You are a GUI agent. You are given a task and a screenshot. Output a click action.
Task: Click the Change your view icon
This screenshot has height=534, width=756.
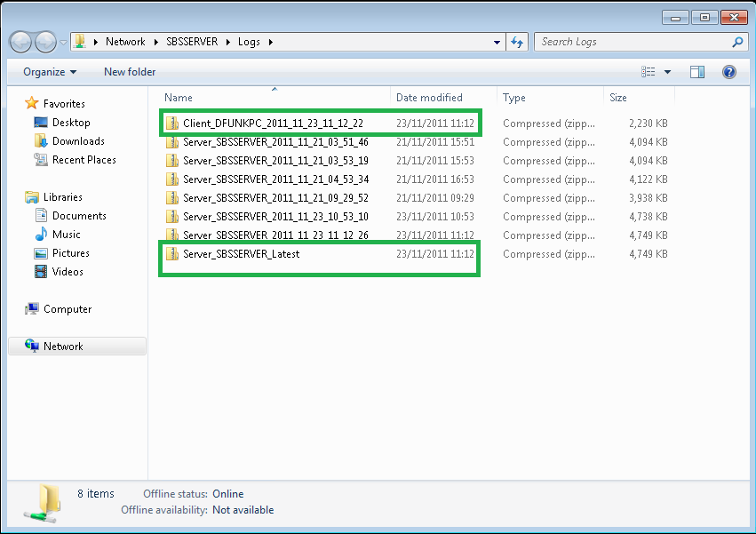coord(649,72)
